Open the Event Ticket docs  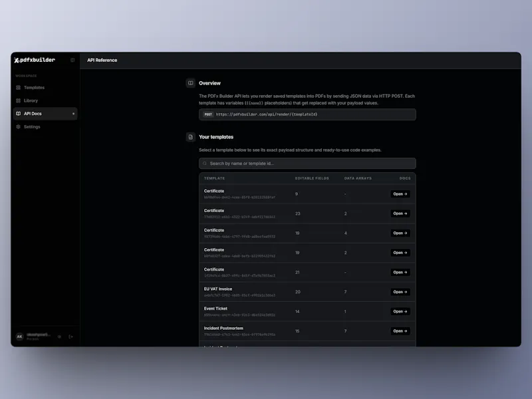(400, 311)
